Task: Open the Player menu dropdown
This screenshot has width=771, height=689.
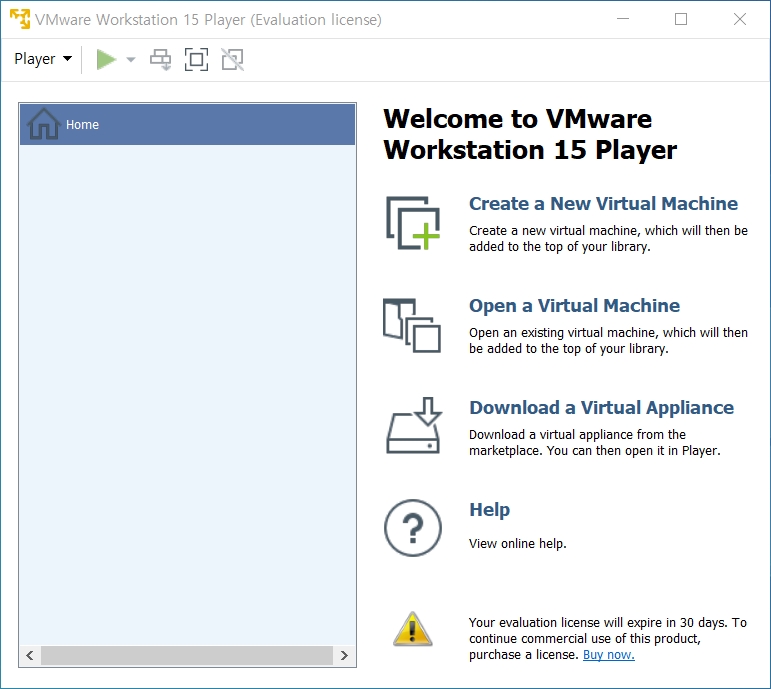Action: (43, 59)
